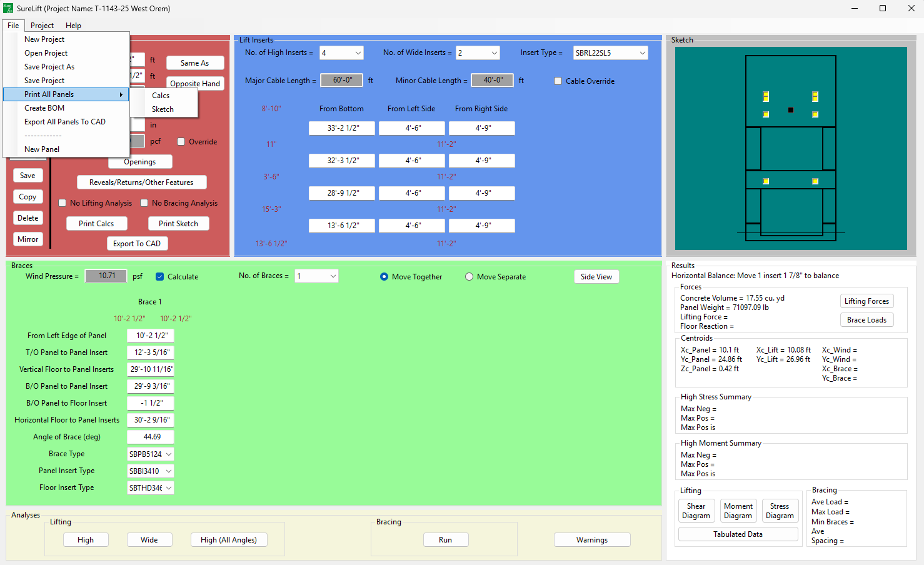This screenshot has width=924, height=565.
Task: Click top-left yellow lift insert in sketch
Action: 766,96
